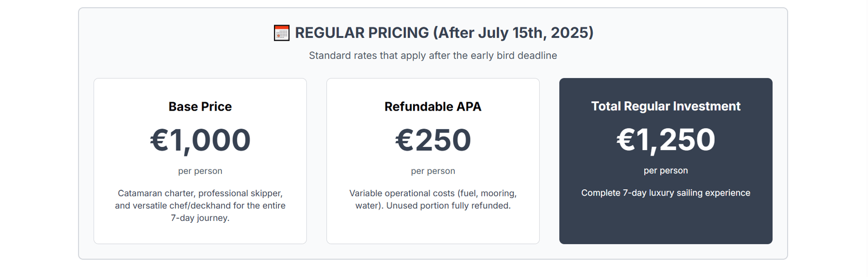The width and height of the screenshot is (868, 277).
Task: Click the variable operational costs description
Action: 433,199
